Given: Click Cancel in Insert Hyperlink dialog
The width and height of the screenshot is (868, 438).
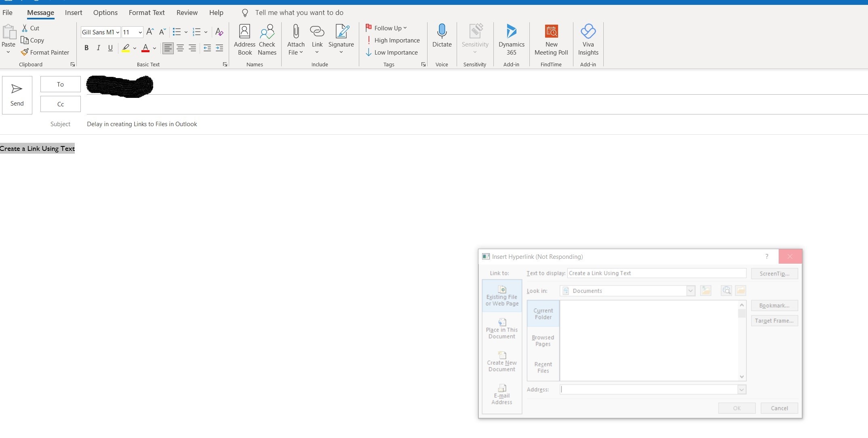Looking at the screenshot, I should (779, 408).
